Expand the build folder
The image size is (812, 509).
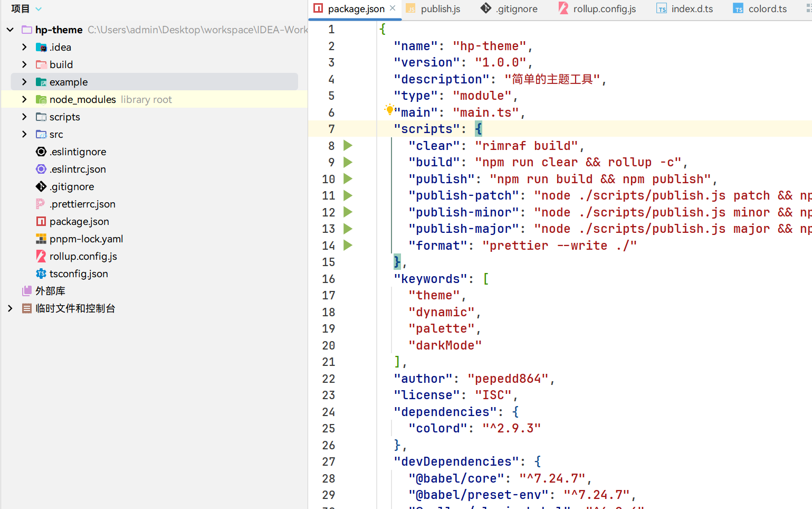coord(24,64)
